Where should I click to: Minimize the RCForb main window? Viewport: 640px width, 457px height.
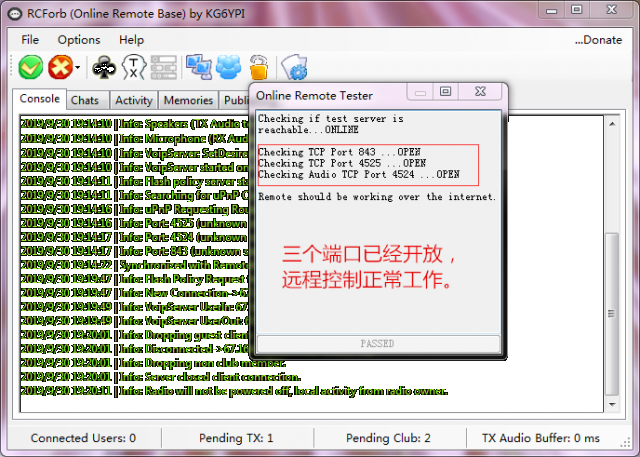551,10
